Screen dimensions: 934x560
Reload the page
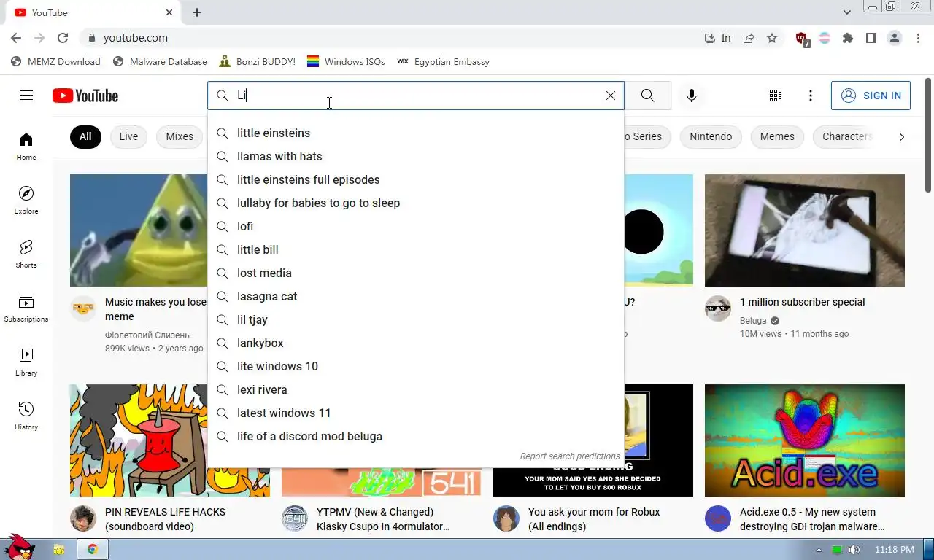tap(63, 38)
